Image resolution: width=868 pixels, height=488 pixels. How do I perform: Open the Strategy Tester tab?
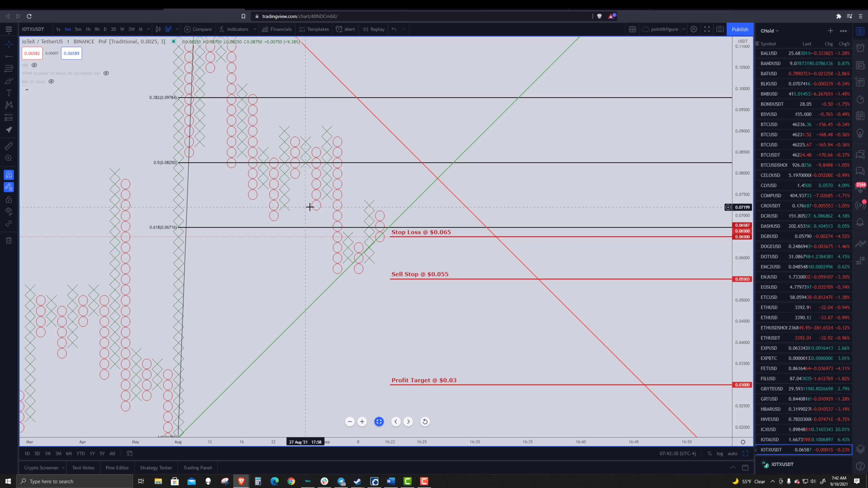(156, 468)
